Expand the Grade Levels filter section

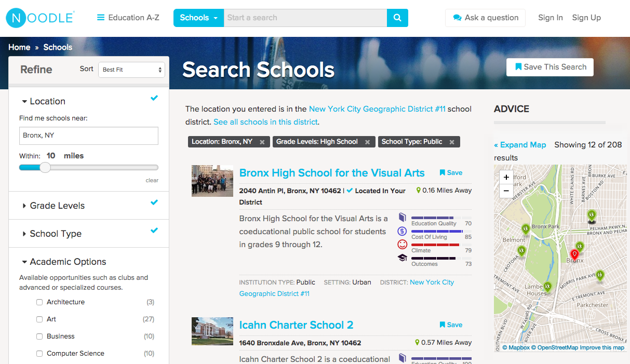[x=53, y=206]
